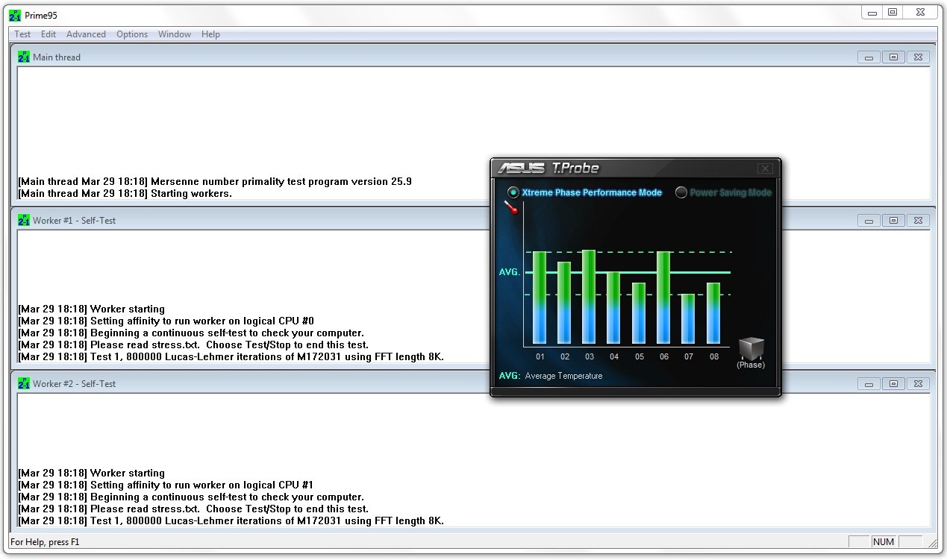Maximize the Main thread child window
This screenshot has width=947, height=560.
893,57
